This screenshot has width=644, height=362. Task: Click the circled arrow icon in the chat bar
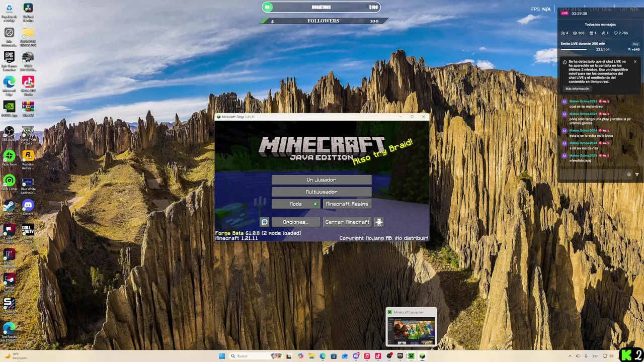click(629, 174)
